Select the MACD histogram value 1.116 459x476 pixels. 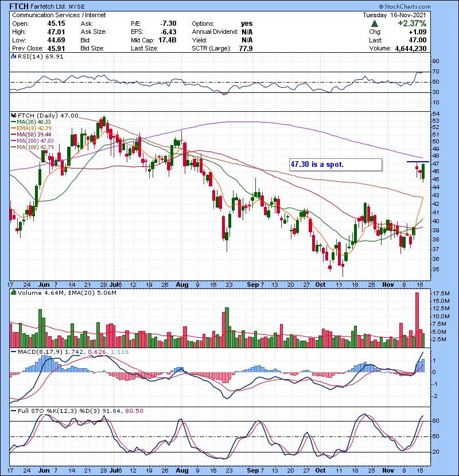[120, 352]
